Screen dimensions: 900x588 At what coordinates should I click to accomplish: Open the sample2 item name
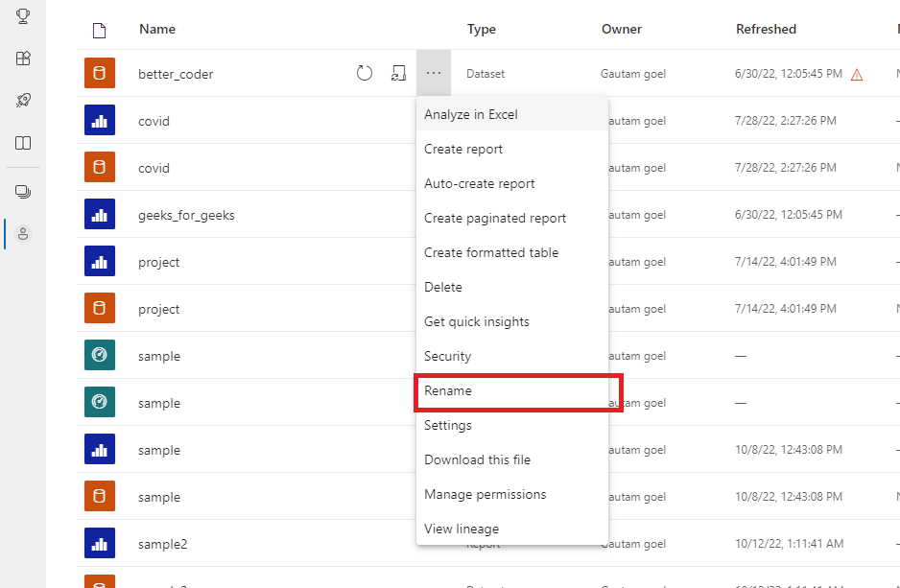[x=163, y=544]
